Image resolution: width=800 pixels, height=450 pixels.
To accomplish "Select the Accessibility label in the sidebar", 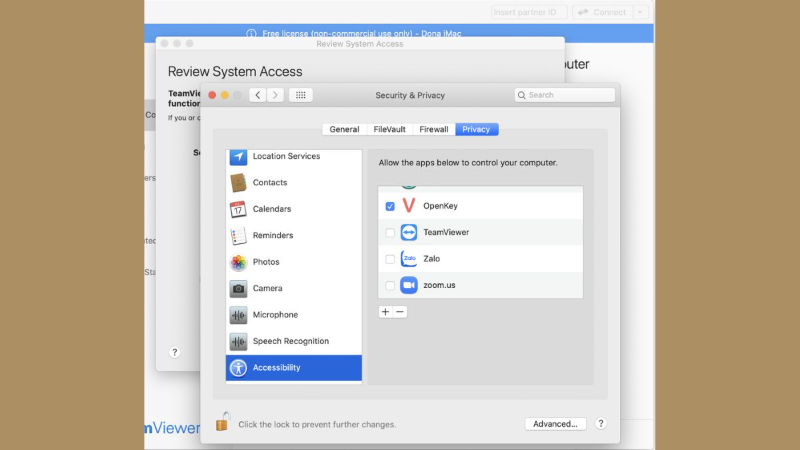I will coord(276,368).
